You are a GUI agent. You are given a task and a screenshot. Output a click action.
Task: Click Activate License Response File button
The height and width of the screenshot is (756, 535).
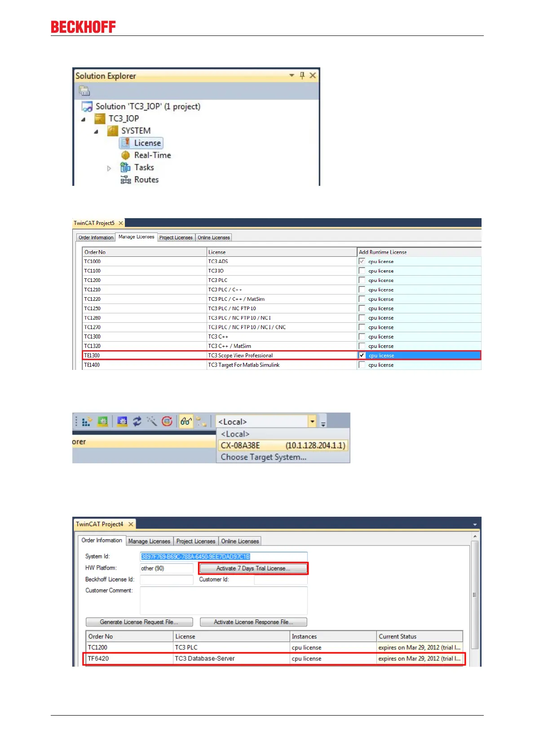pos(253,622)
